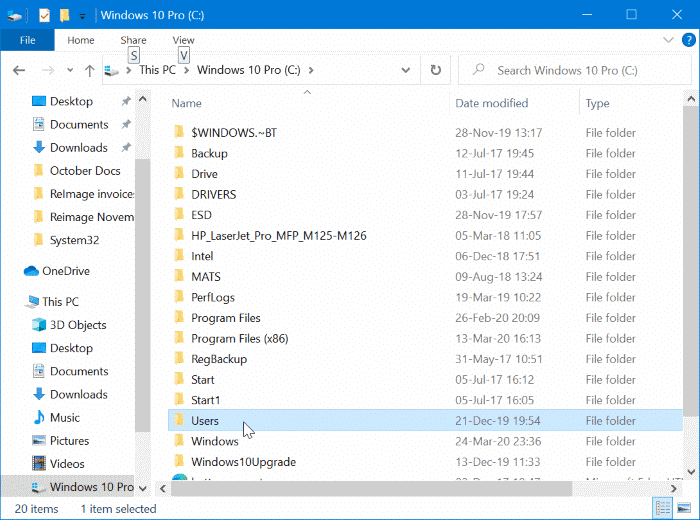
Task: Select Desktop in Quick access
Action: click(x=71, y=101)
